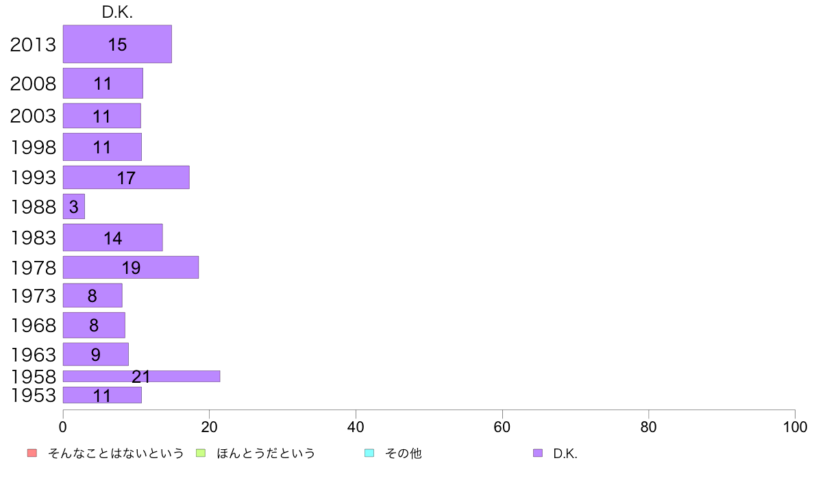Select the 2013 bar showing 15
The image size is (814, 504).
tap(117, 44)
